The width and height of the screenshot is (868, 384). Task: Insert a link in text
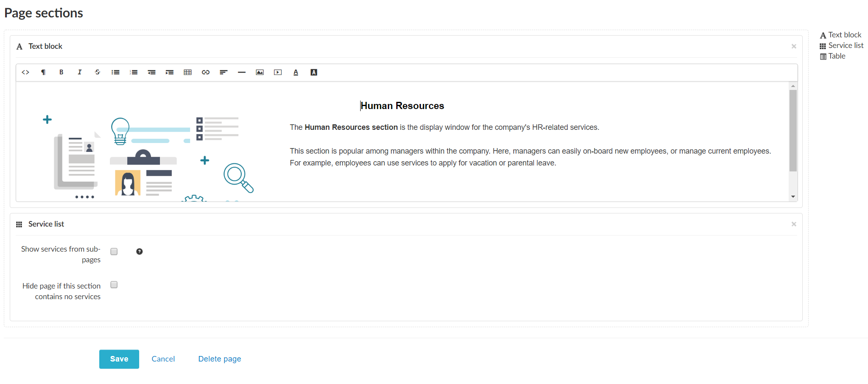point(206,72)
